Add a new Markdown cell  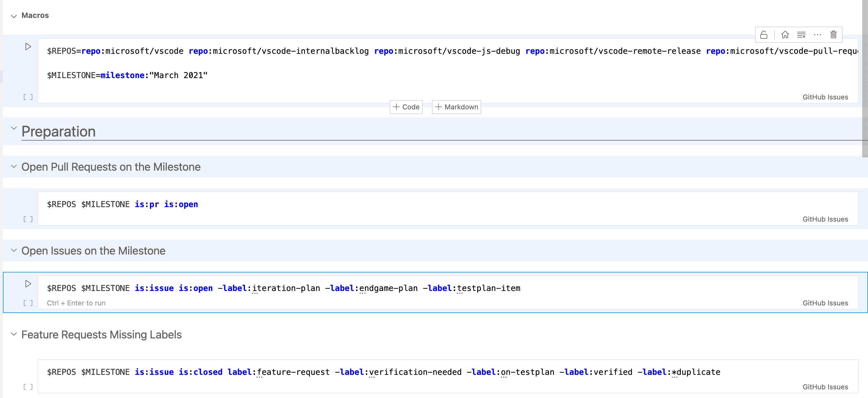456,107
